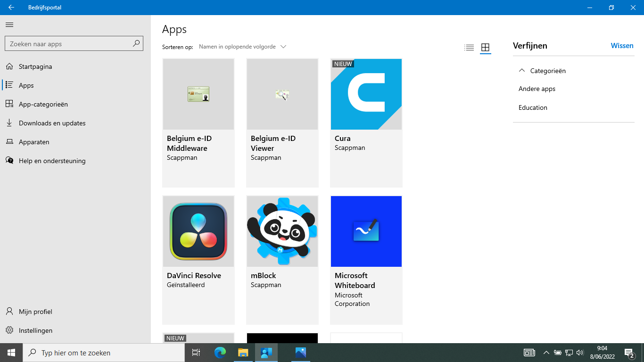Filter by Education category
Viewport: 644px width, 362px height.
coord(533,107)
